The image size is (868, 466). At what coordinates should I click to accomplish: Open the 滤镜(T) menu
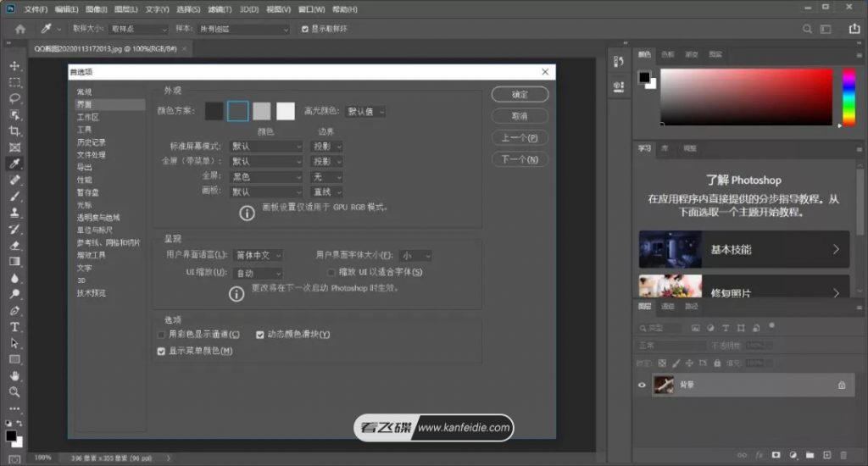[220, 9]
